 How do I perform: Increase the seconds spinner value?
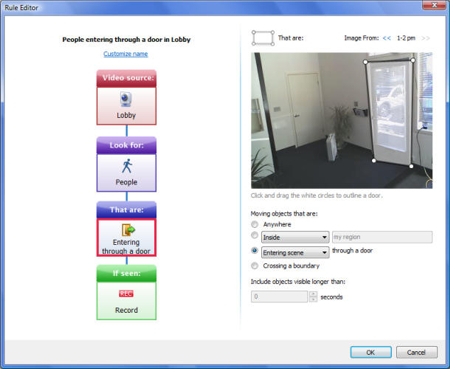[x=313, y=294]
